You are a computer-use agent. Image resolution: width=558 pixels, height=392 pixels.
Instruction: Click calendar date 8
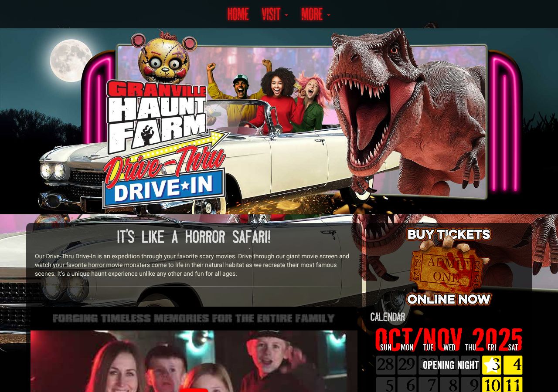coord(449,385)
